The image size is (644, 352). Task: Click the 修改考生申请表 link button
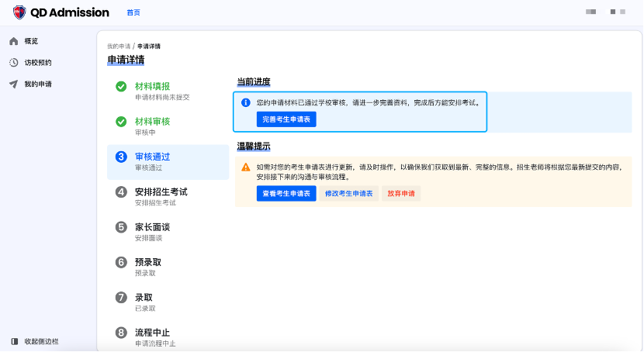(348, 194)
